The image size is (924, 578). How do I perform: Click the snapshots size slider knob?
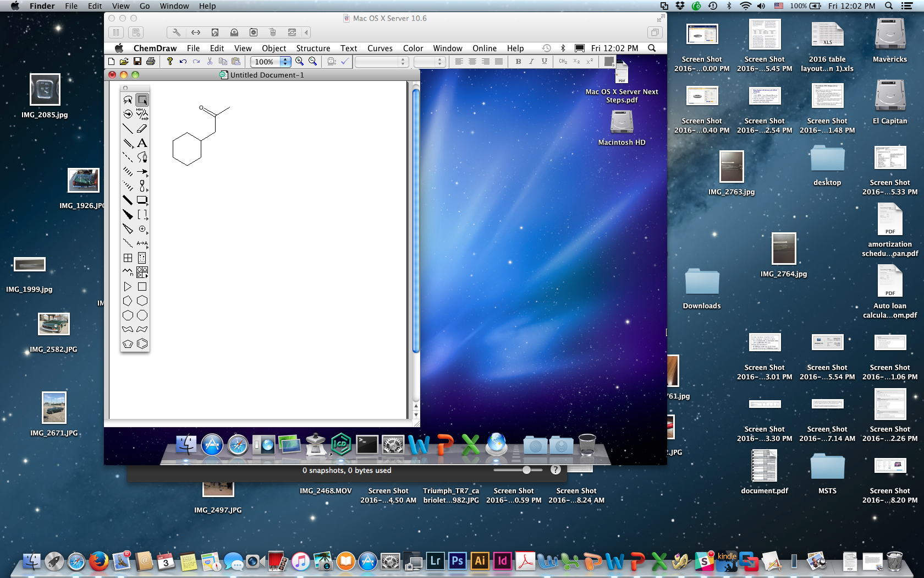click(526, 470)
